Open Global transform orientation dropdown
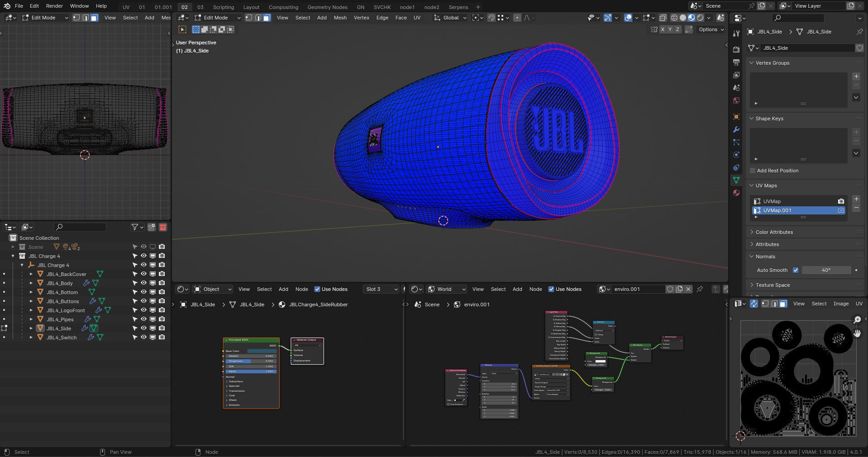This screenshot has height=457, width=868. [x=450, y=18]
